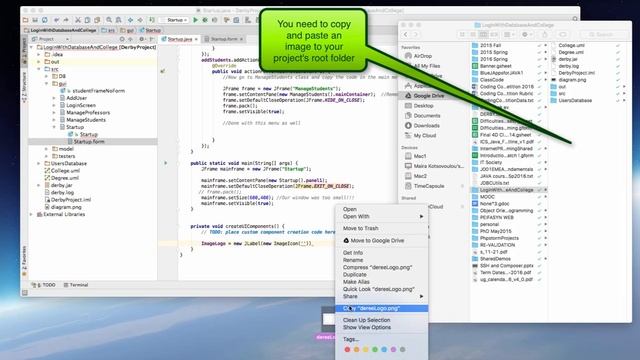The image size is (640, 360).
Task: Click the Copy icon in IntelliJ toolbar
Action: [87, 20]
